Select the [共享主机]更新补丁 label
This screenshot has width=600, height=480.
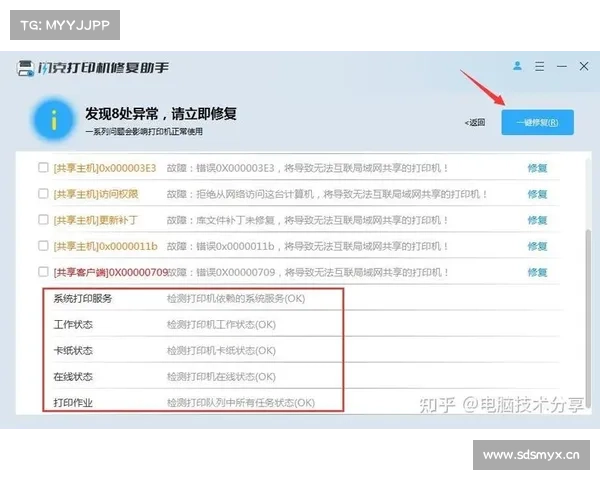point(96,220)
